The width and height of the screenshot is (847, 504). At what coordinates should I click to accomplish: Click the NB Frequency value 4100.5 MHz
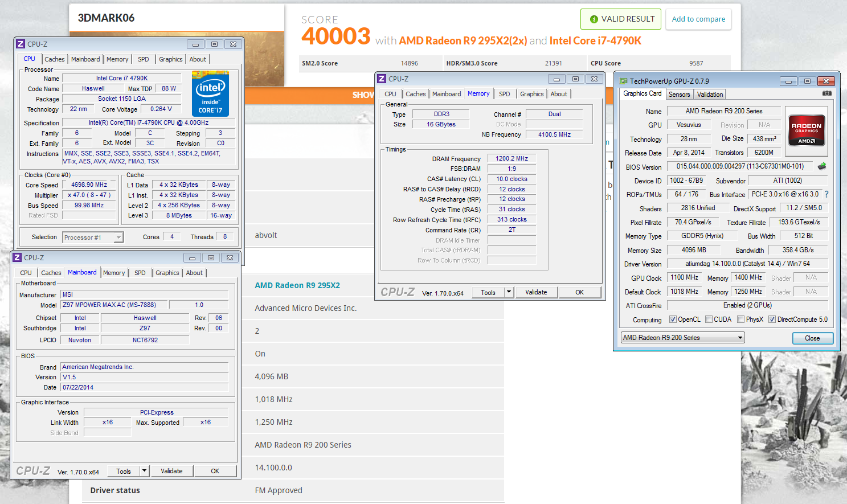[x=554, y=134]
